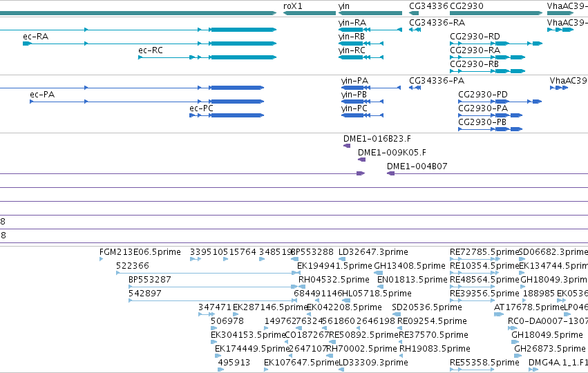Click the CG34336-PA protein label
Image resolution: width=588 pixels, height=373 pixels.
pos(437,81)
